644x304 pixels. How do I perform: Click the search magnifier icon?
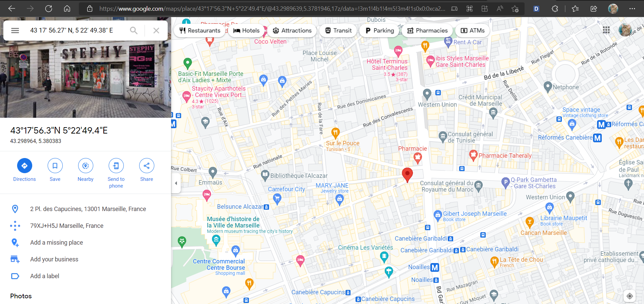133,31
